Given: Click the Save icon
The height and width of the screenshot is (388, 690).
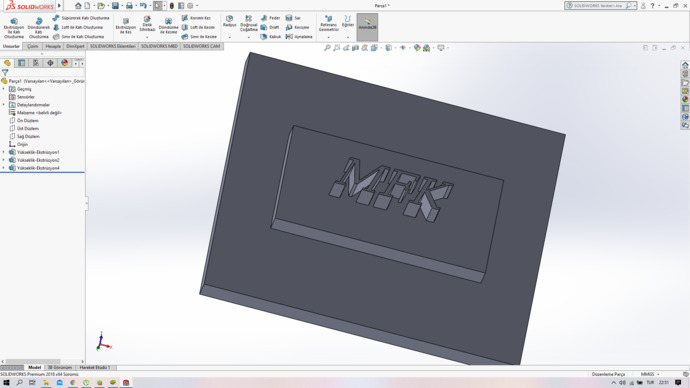Looking at the screenshot, I should (115, 6).
